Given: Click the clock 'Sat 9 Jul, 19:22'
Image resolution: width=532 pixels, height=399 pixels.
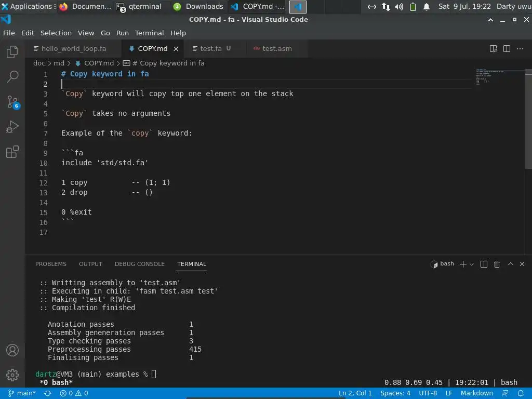Looking at the screenshot, I should (464, 6).
